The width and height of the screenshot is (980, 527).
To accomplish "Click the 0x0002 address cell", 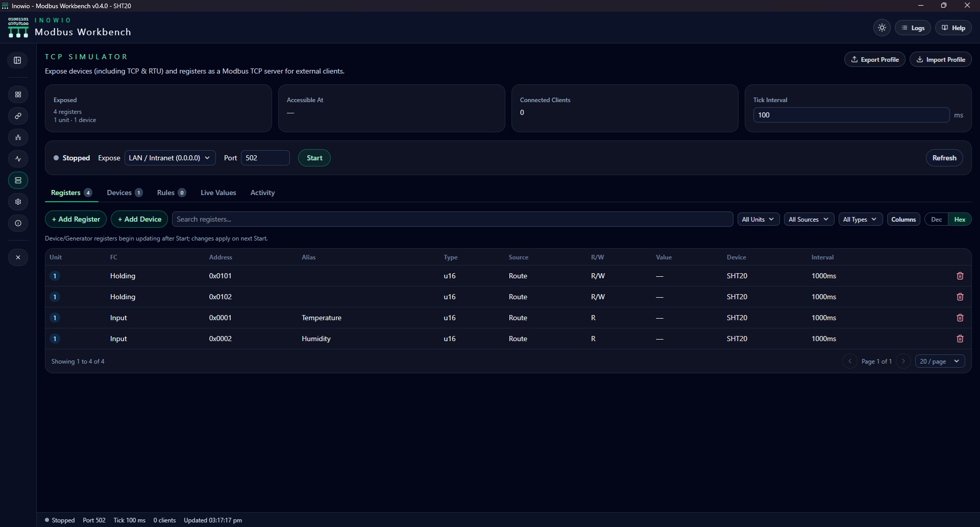I will [220, 339].
